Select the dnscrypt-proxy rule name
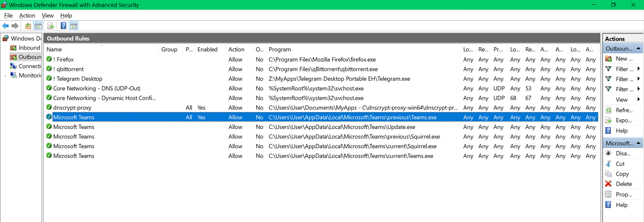The width and height of the screenshot is (644, 222). (72, 107)
